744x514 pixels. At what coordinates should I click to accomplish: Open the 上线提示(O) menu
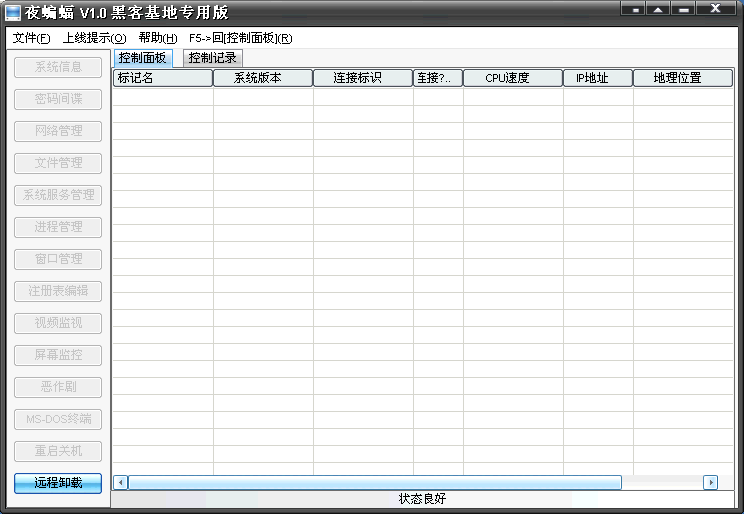point(94,38)
